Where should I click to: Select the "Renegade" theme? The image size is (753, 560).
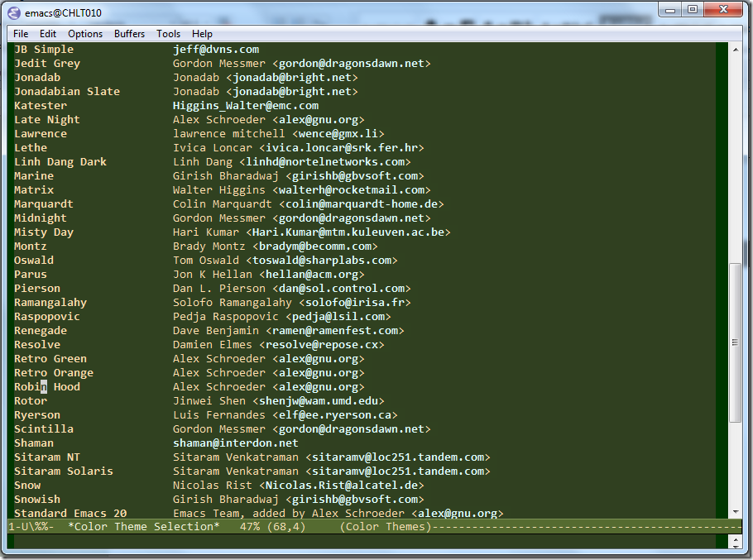click(x=41, y=331)
